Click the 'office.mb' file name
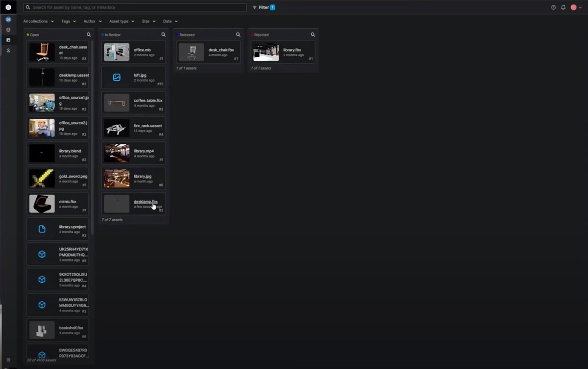 click(142, 50)
